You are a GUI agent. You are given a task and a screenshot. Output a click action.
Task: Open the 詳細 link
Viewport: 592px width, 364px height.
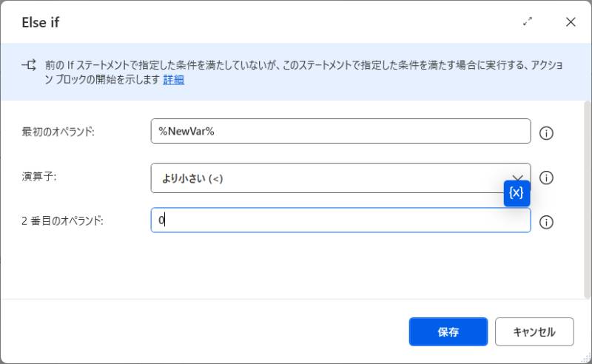173,80
